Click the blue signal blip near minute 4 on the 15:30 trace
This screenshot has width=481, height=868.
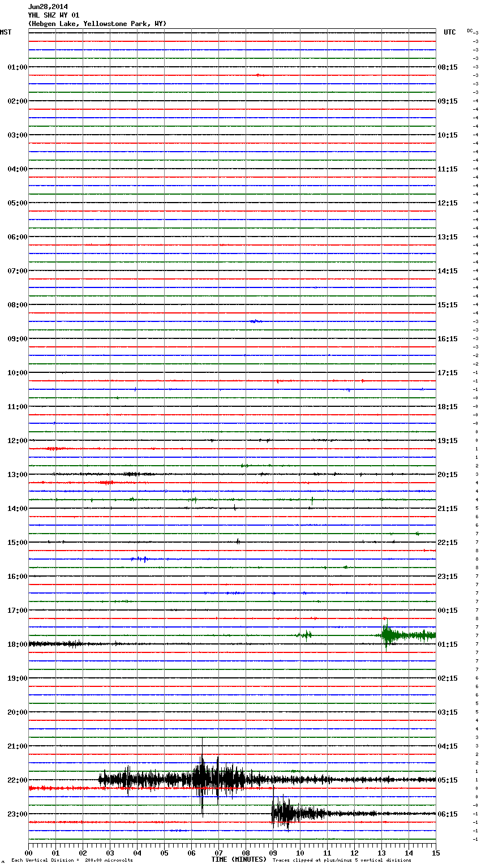click(x=140, y=559)
